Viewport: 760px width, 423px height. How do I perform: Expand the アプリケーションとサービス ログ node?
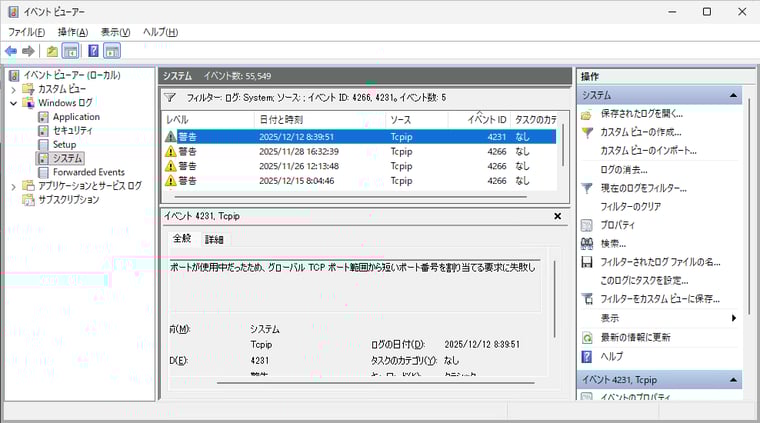tap(14, 186)
